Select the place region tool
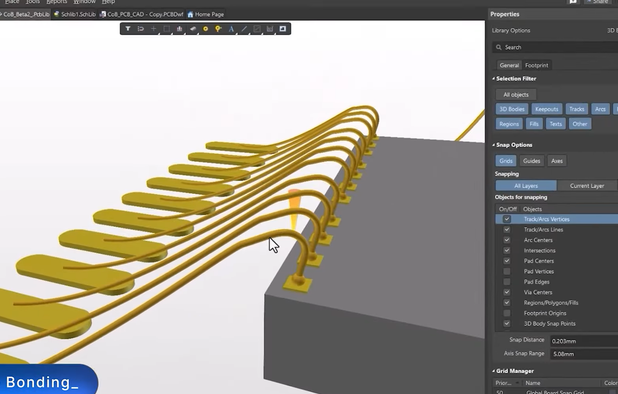The image size is (618, 394). pos(283,29)
